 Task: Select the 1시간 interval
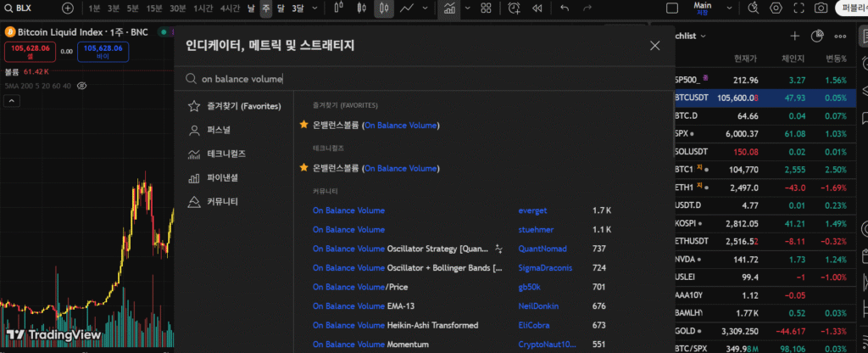(203, 8)
